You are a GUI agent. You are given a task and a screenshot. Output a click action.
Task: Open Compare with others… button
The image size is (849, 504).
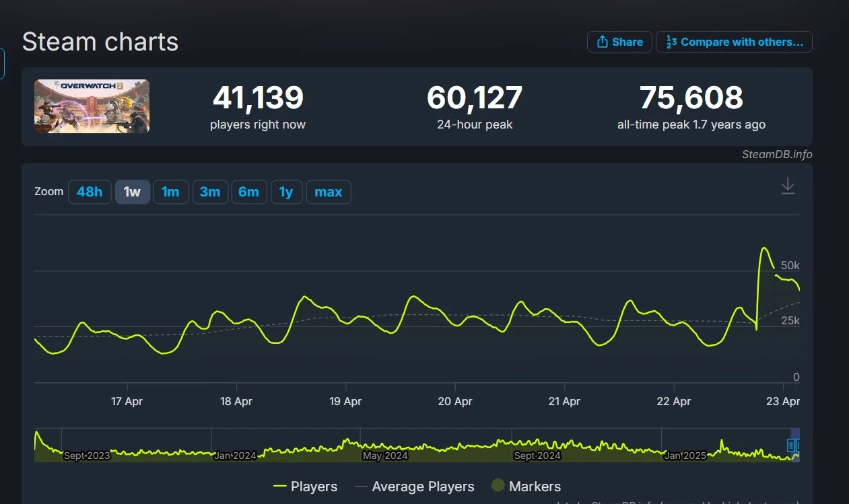(734, 42)
